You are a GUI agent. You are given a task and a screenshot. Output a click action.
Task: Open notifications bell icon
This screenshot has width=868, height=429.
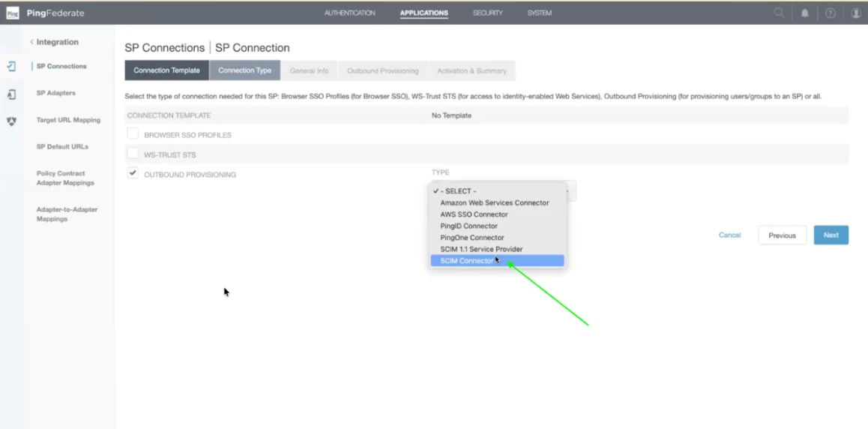pos(805,13)
